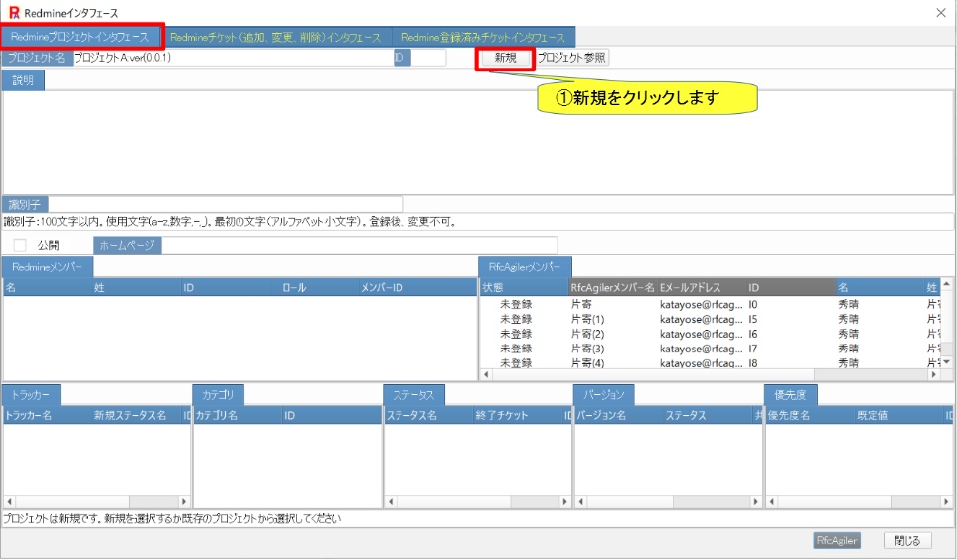Click the left scroll arrow under the RfcAgiler members list
The width and height of the screenshot is (957, 560).
(486, 374)
